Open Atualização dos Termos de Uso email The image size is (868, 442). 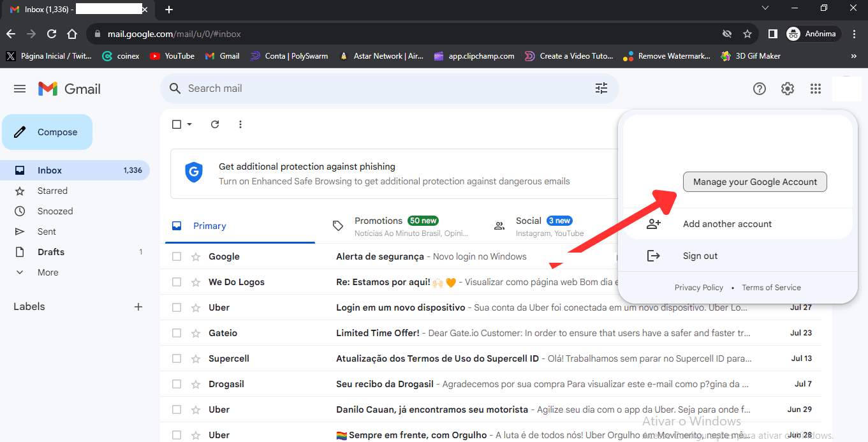490,358
